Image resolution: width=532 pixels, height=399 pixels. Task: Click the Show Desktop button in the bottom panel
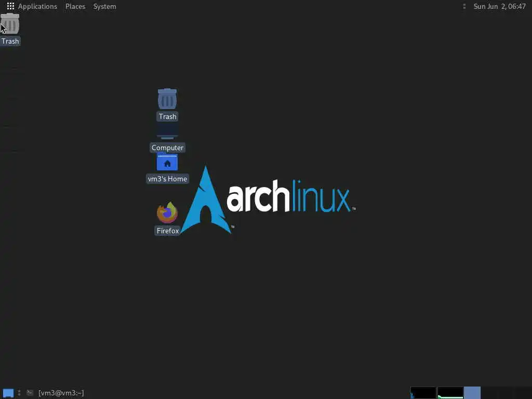(8, 393)
